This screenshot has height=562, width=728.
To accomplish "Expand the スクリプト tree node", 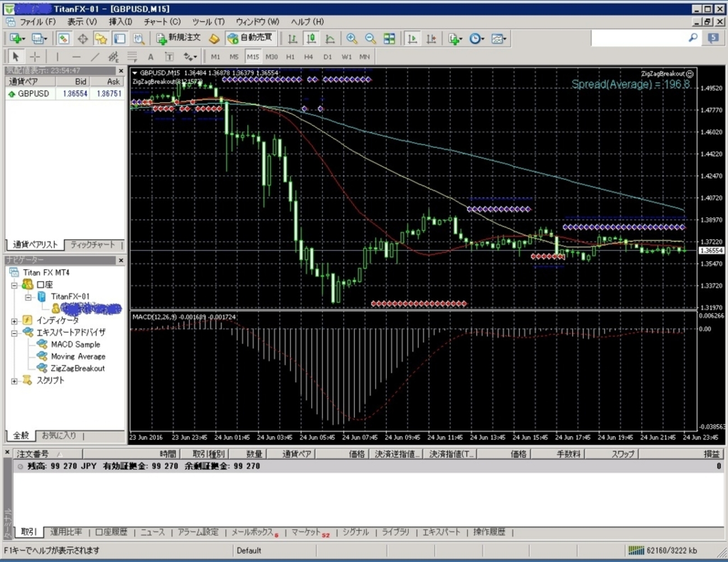I will point(15,381).
